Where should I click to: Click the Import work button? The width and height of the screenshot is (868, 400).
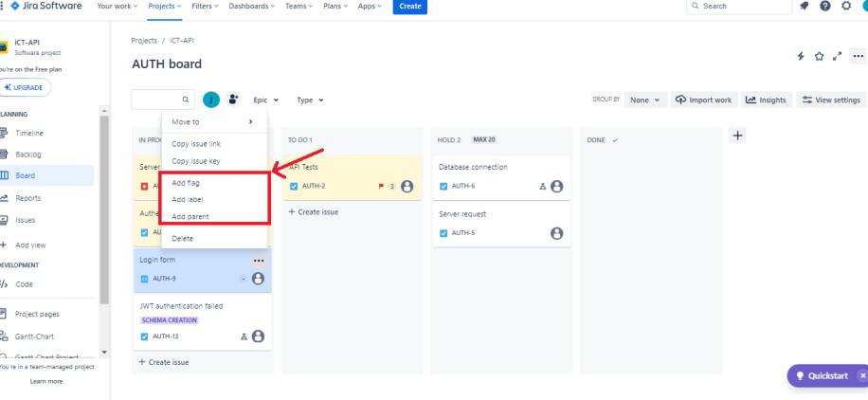click(704, 100)
